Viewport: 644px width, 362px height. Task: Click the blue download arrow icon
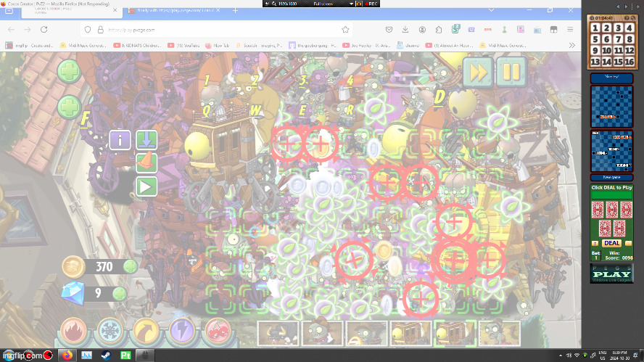[146, 139]
